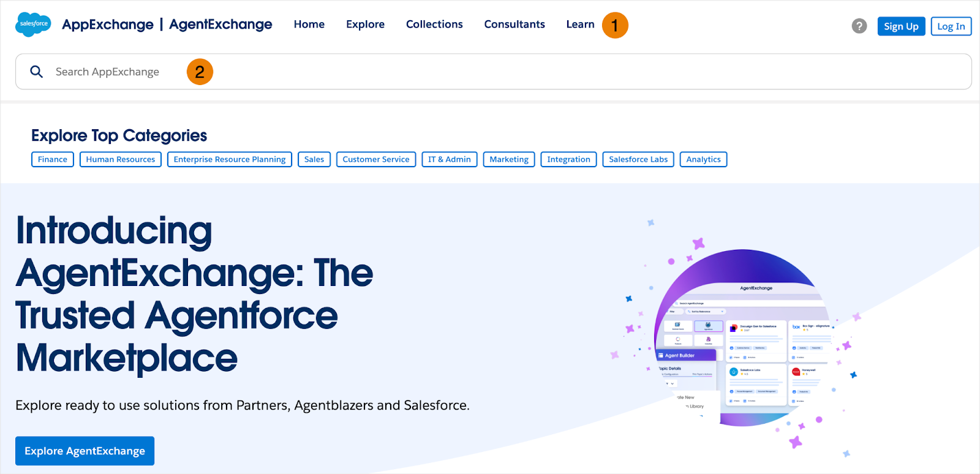Select the Marketing category
The height and width of the screenshot is (474, 980).
[x=509, y=159]
